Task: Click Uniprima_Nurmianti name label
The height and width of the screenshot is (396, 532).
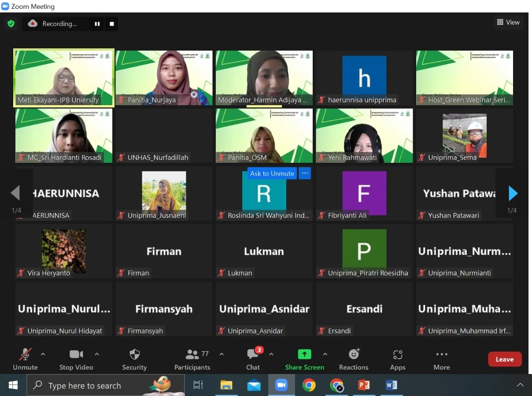Action: tap(459, 273)
